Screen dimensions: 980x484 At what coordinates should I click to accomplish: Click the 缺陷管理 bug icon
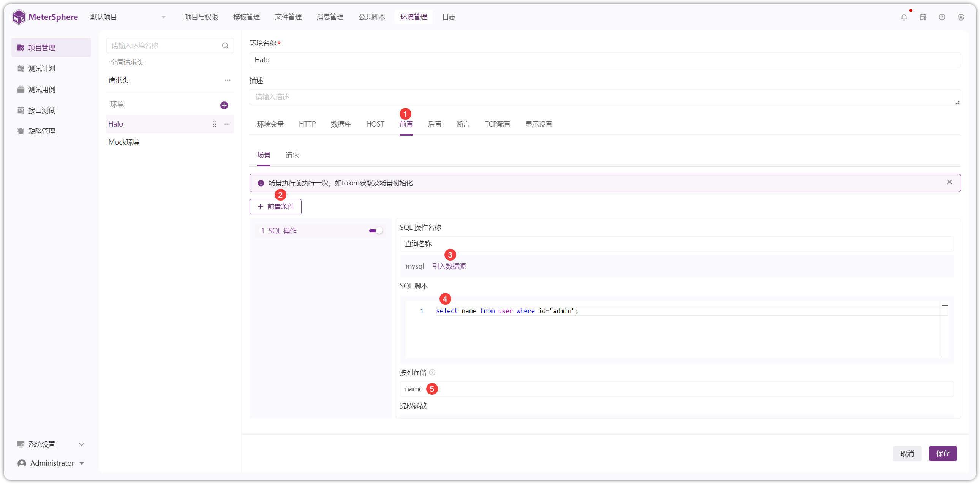[21, 131]
